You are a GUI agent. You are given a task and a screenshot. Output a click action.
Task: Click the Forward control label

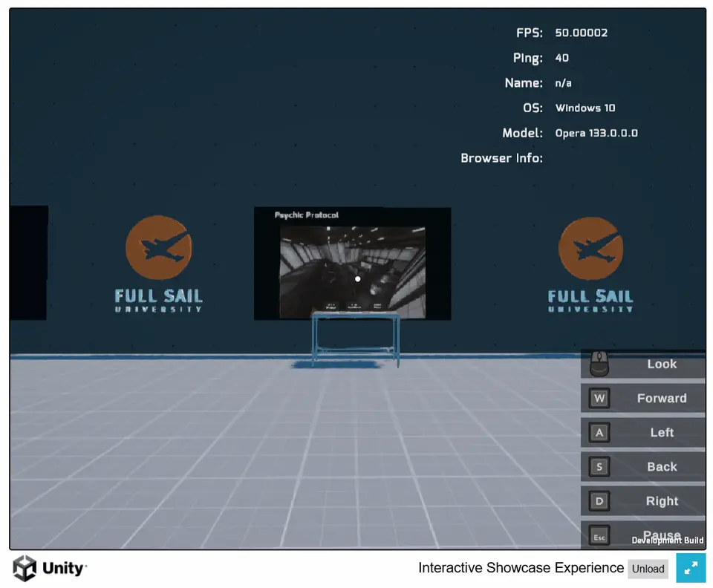coord(662,399)
